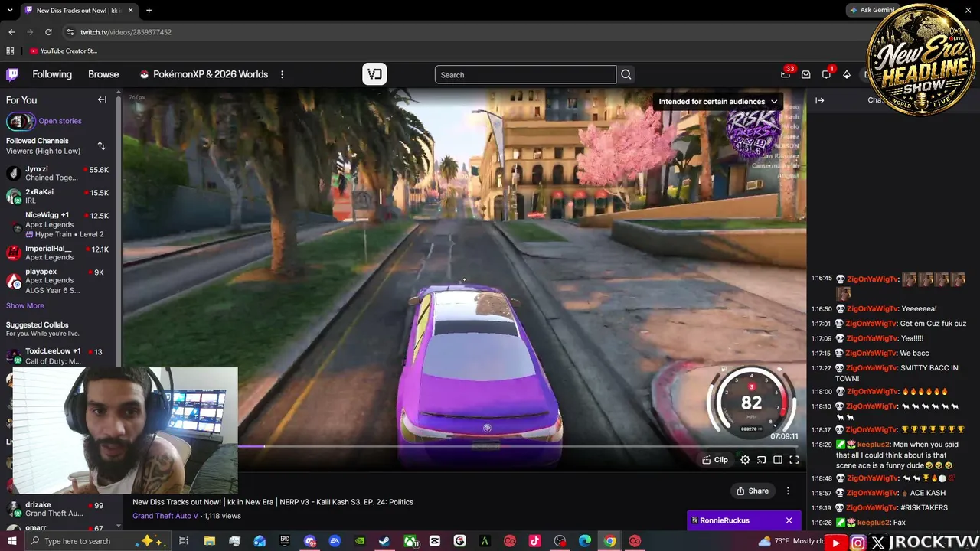Open Google Chrome in the taskbar
This screenshot has height=551, width=980.
(609, 541)
